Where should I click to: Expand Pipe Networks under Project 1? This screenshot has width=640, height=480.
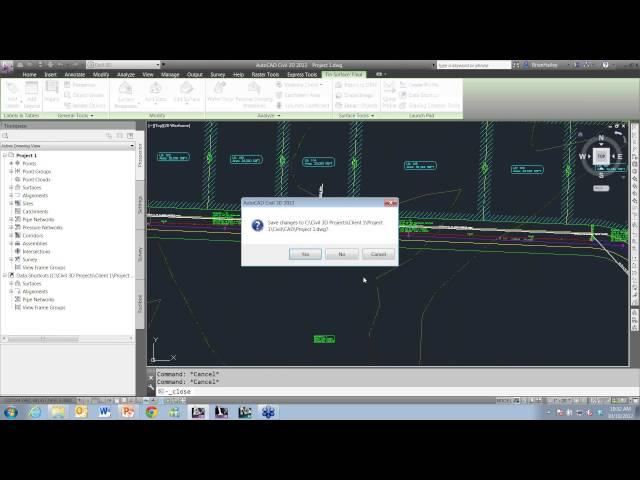(11, 219)
